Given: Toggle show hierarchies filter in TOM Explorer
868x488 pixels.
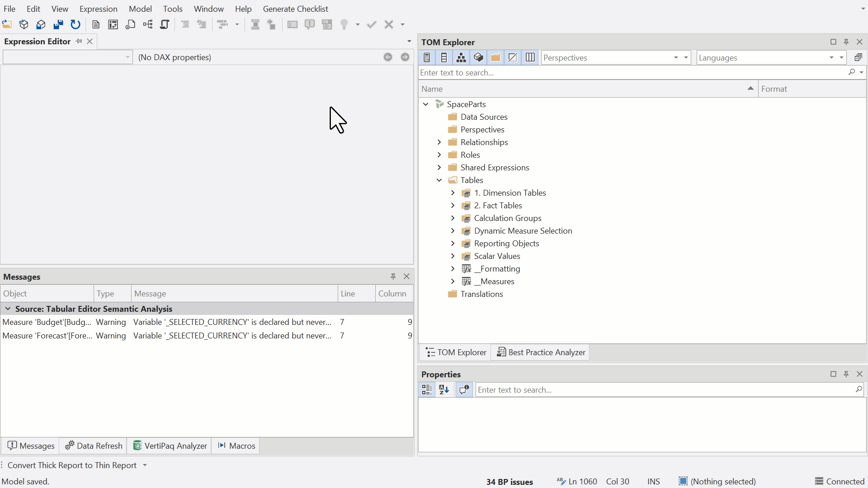Looking at the screenshot, I should (461, 57).
